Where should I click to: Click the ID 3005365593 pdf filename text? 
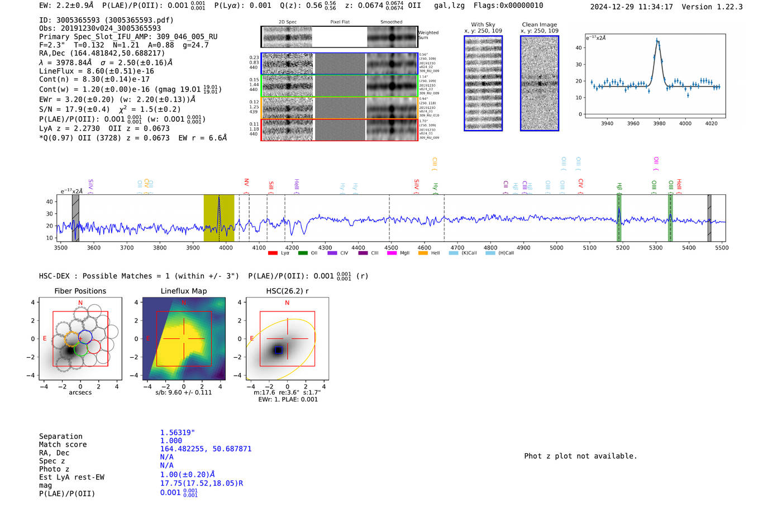tap(106, 20)
